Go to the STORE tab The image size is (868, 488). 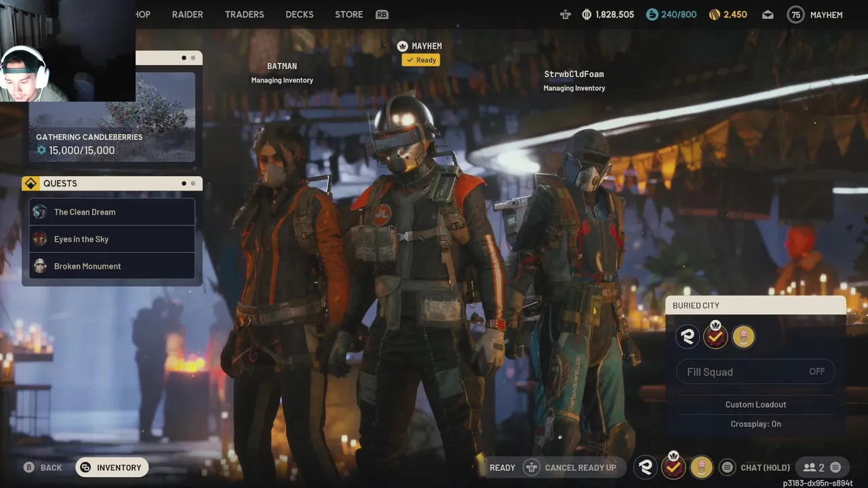[x=349, y=14]
